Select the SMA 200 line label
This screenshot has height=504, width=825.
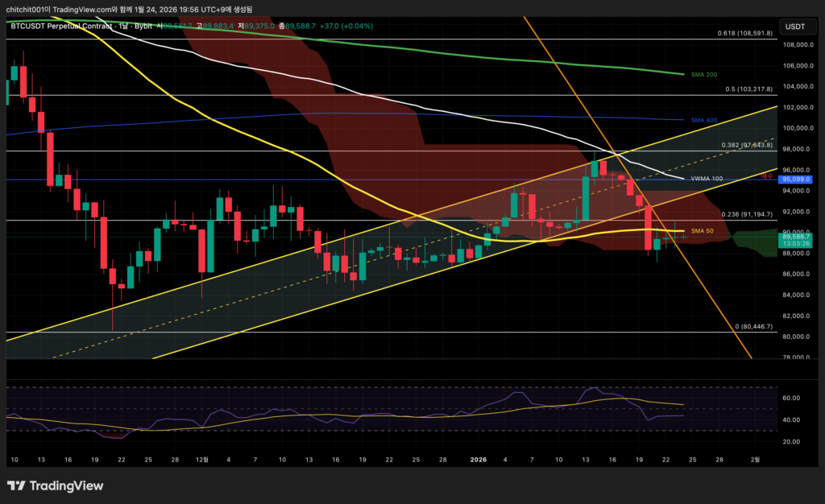pyautogui.click(x=705, y=74)
